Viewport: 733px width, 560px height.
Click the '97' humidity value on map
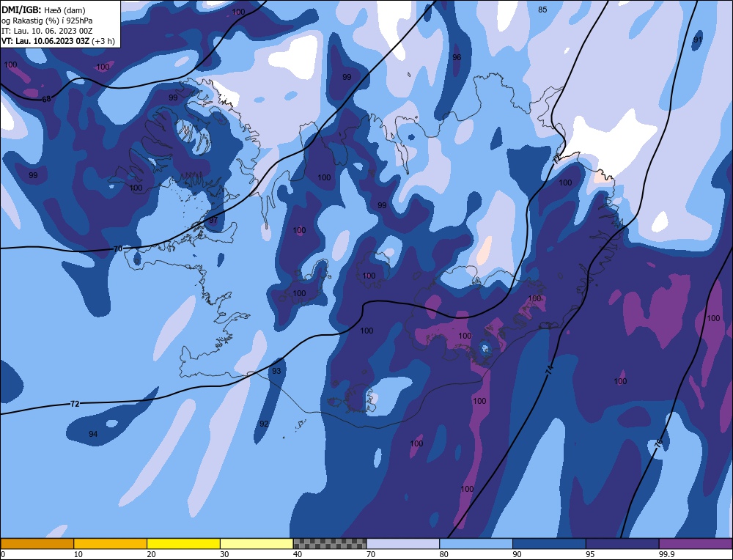coord(213,220)
